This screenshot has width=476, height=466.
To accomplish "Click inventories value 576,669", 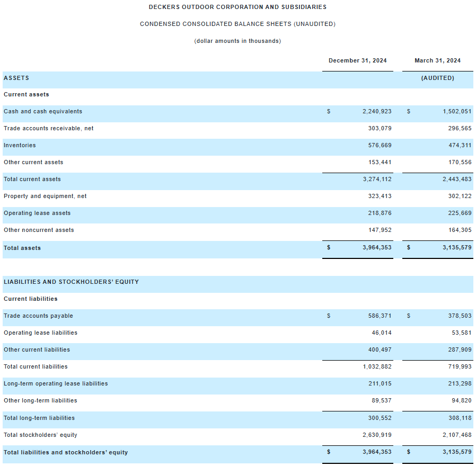I will 380,145.
